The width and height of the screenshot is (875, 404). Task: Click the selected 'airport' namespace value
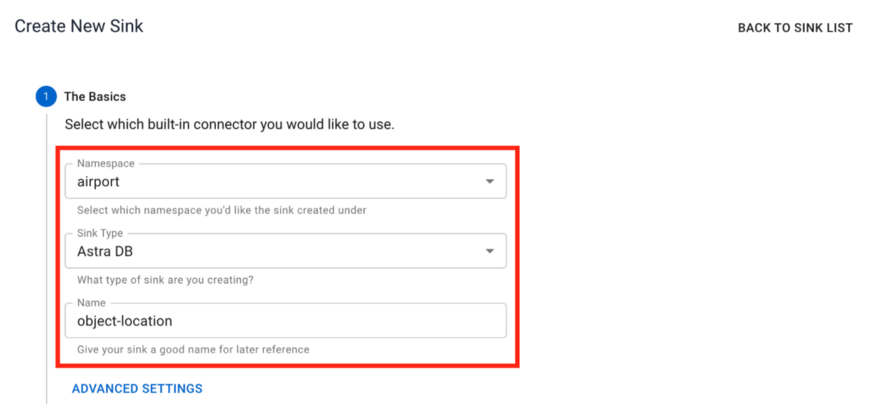coord(98,182)
